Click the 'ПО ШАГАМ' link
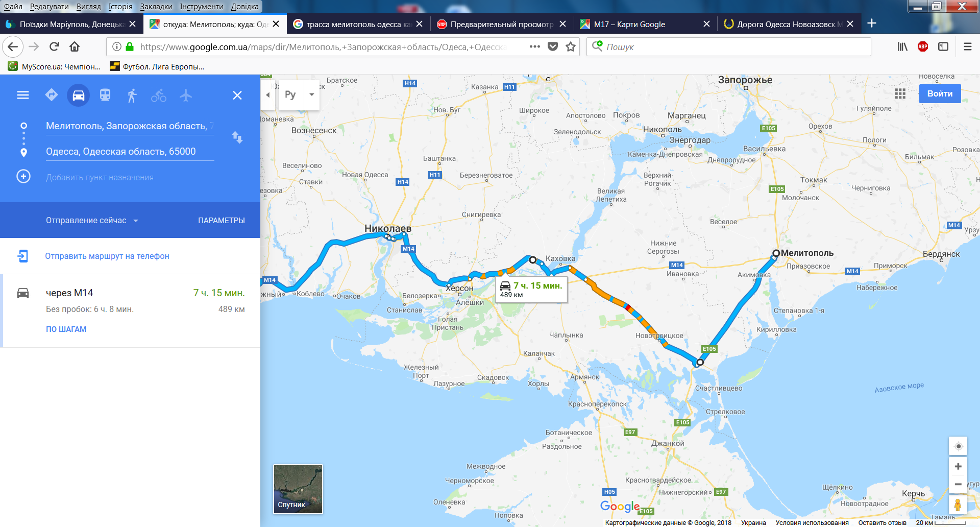This screenshot has width=980, height=527. coord(66,329)
